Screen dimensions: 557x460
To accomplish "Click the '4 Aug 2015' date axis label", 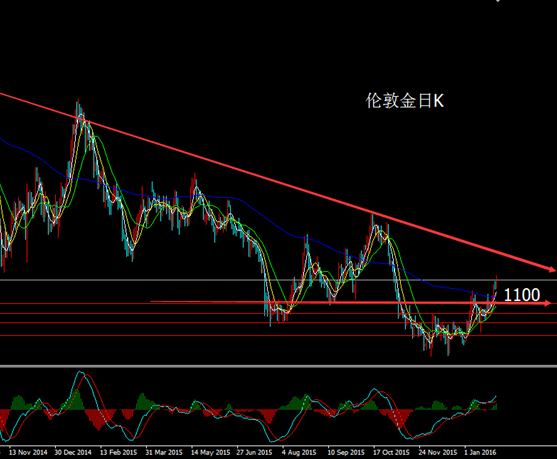I will click(299, 452).
